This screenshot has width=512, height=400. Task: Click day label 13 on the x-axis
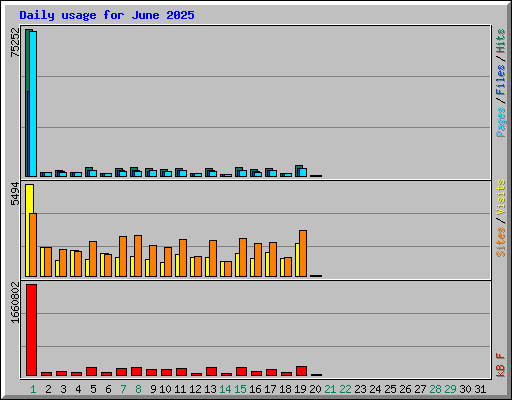click(x=210, y=389)
